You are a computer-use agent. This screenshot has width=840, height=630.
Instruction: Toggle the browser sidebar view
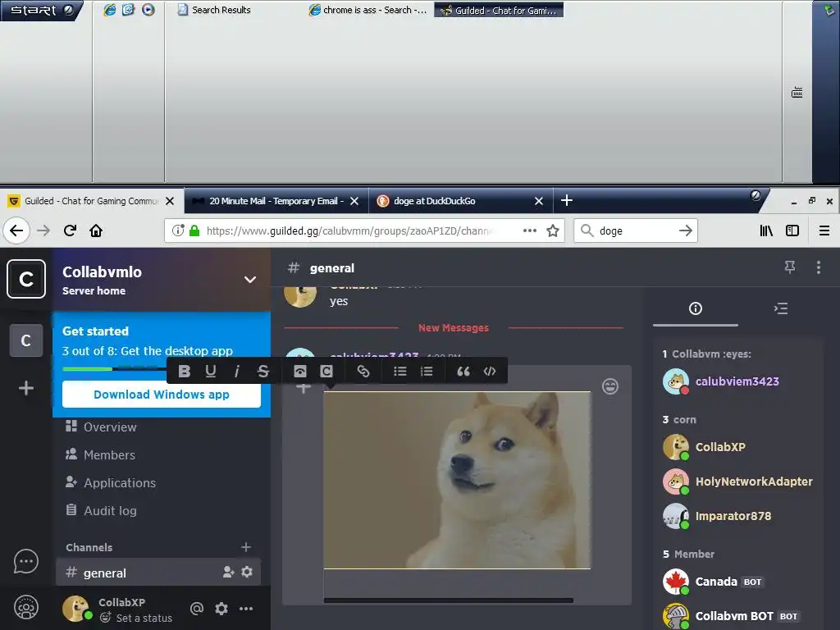point(792,231)
